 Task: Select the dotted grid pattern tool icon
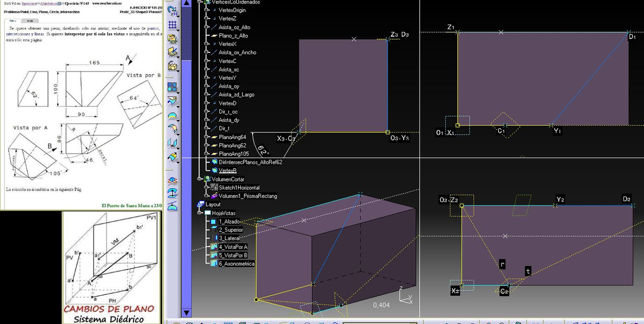pyautogui.click(x=172, y=25)
